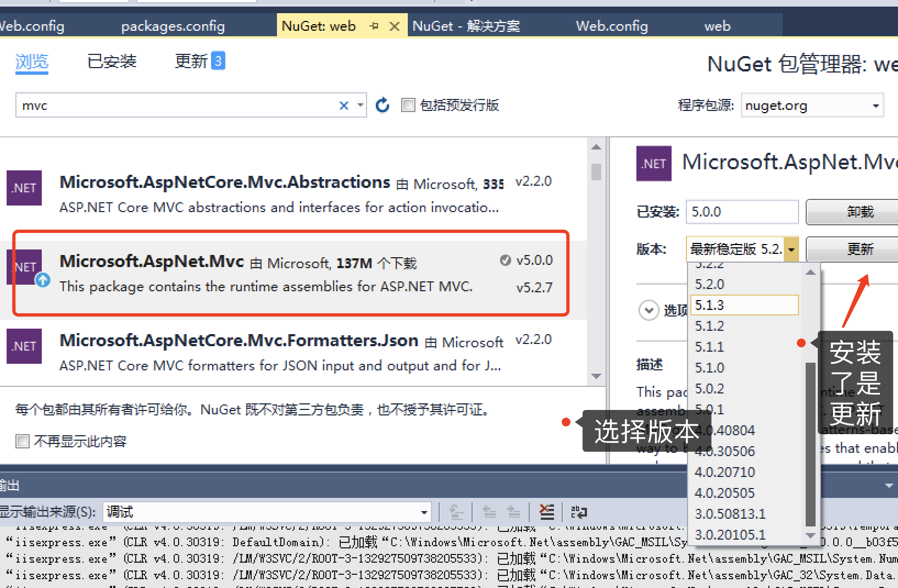
Task: Switch to the 已安装 tab
Action: coord(112,62)
